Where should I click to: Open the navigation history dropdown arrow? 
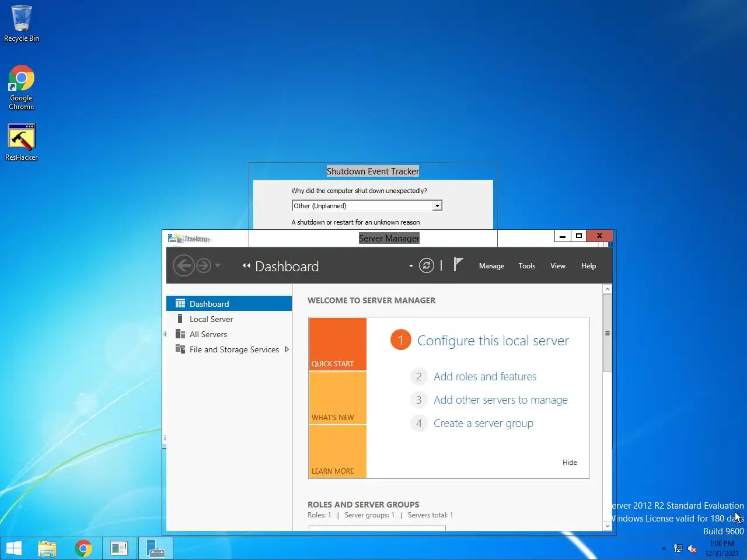[218, 265]
